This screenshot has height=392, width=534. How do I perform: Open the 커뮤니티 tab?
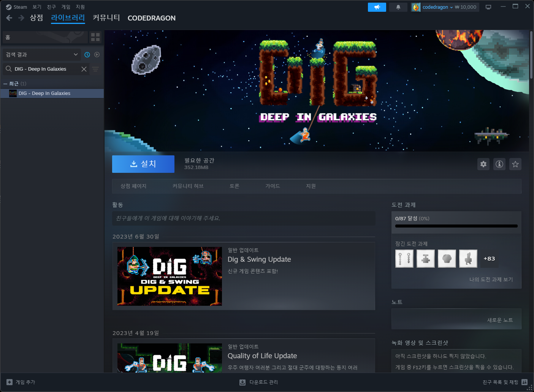pyautogui.click(x=106, y=18)
